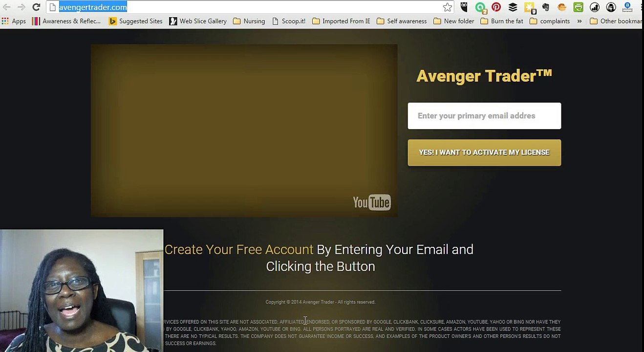The width and height of the screenshot is (644, 352).
Task: Open the Web Slice Gallery bookmark
Action: (x=198, y=21)
